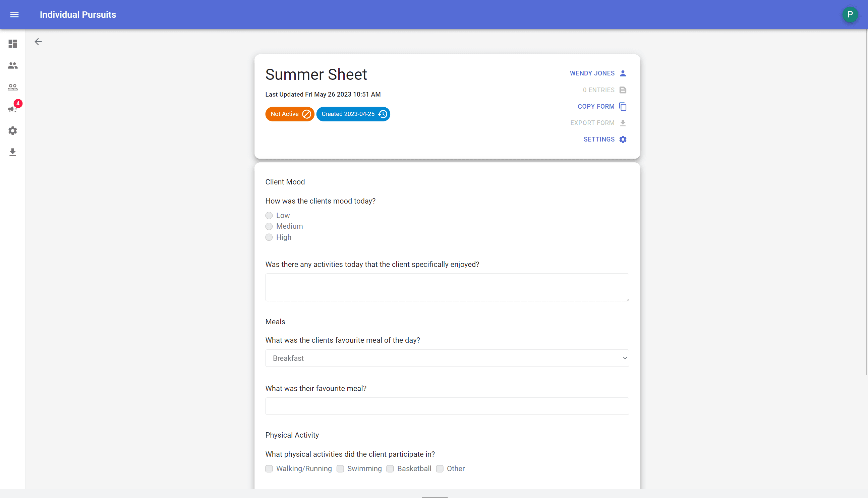
Task: Select the High mood radio button
Action: [269, 237]
